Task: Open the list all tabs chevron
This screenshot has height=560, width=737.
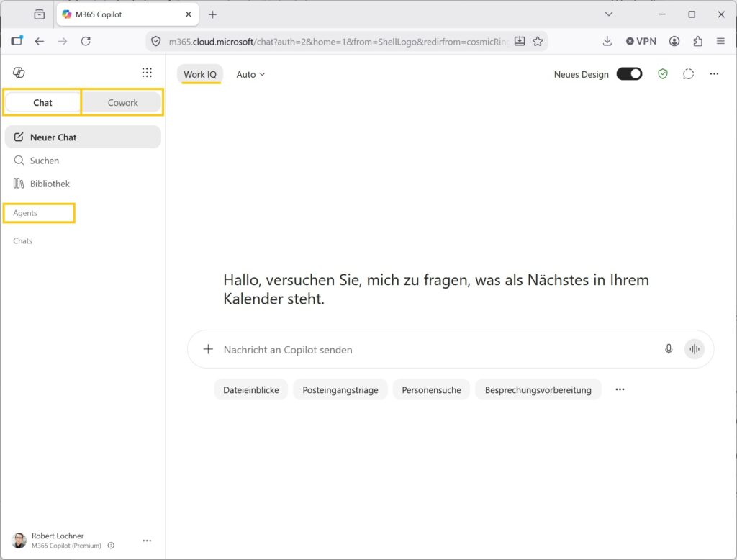Action: click(609, 14)
